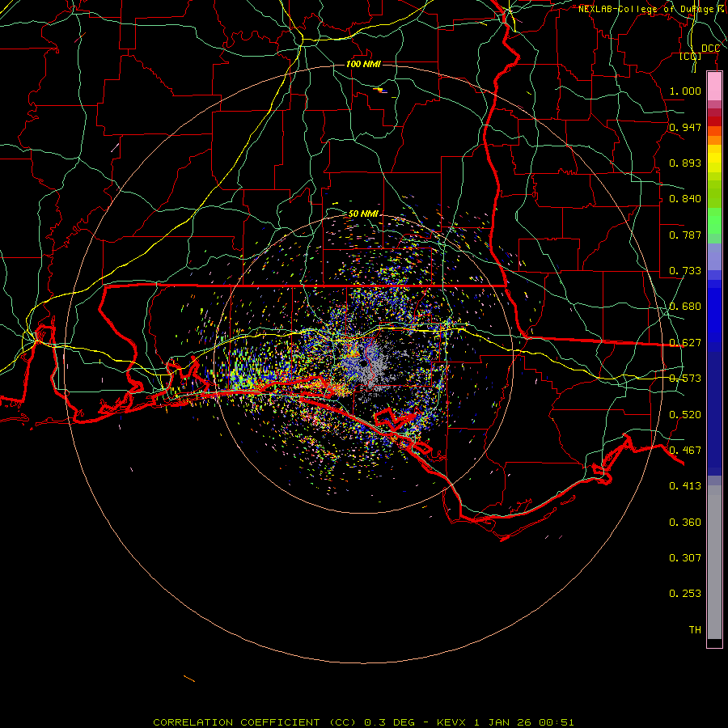Click the DCC product label

[x=710, y=49]
